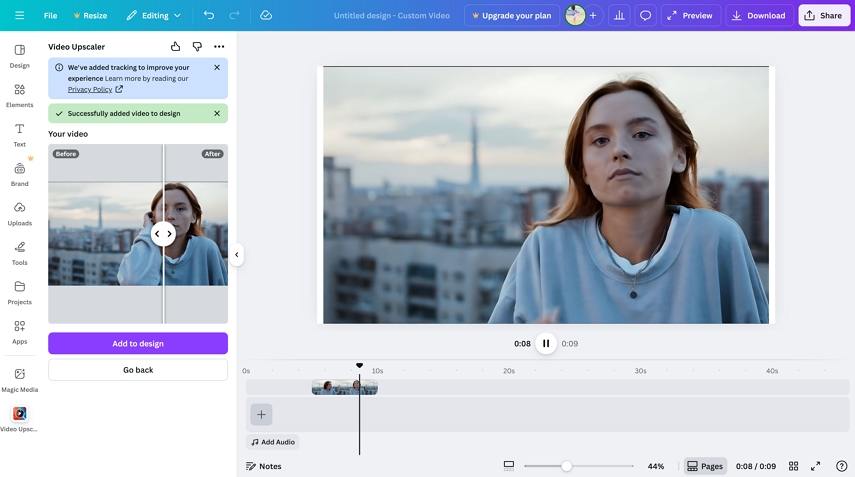
Task: Pause the video playback
Action: point(546,343)
